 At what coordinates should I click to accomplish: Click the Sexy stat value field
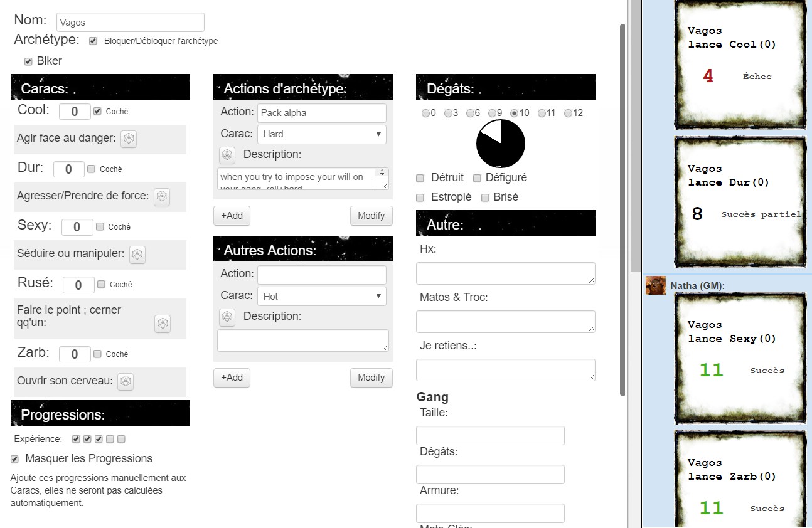(x=77, y=227)
